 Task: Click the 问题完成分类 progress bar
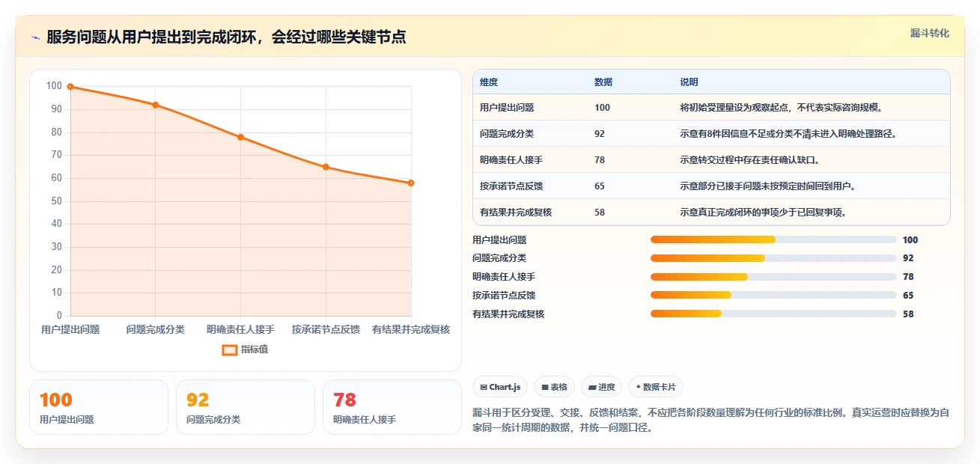(773, 258)
